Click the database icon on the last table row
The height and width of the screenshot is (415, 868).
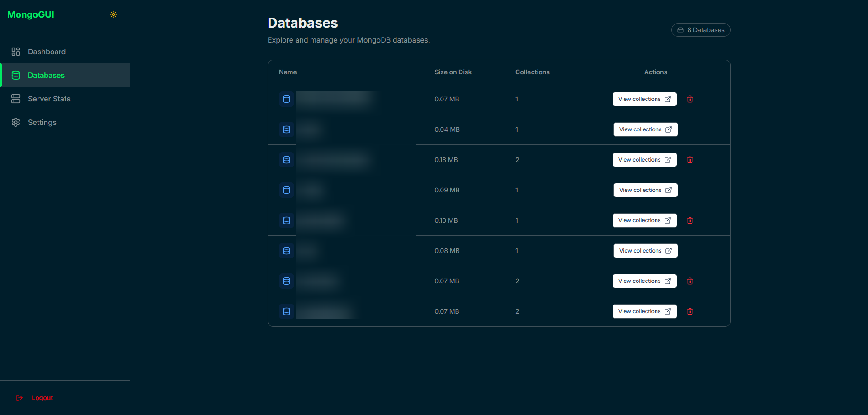pyautogui.click(x=287, y=311)
